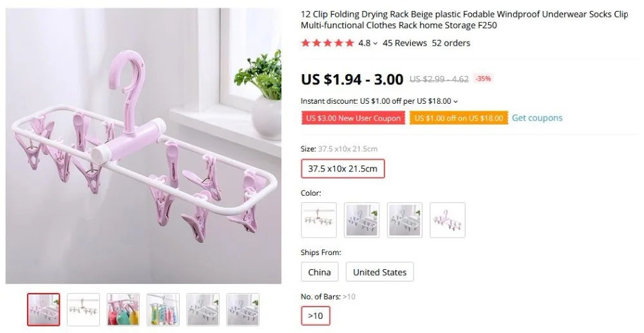Choose China as ships from location
The image size is (644, 333).
point(319,272)
